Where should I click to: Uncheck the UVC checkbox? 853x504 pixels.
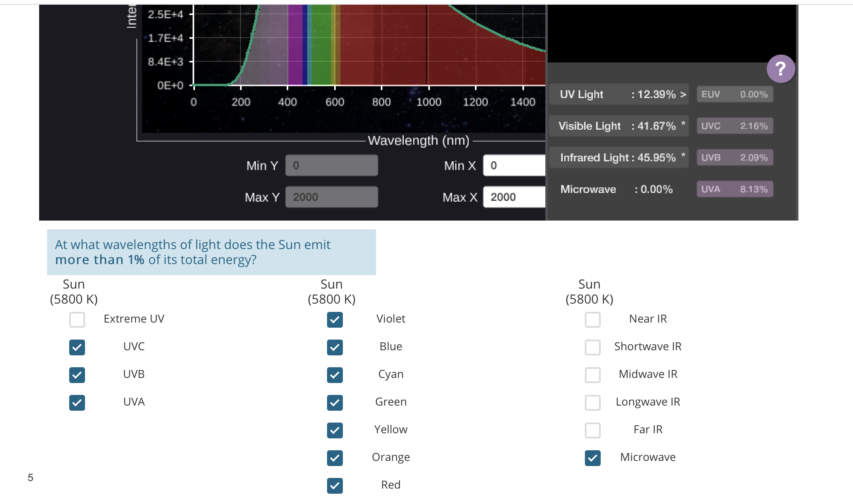pos(77,347)
